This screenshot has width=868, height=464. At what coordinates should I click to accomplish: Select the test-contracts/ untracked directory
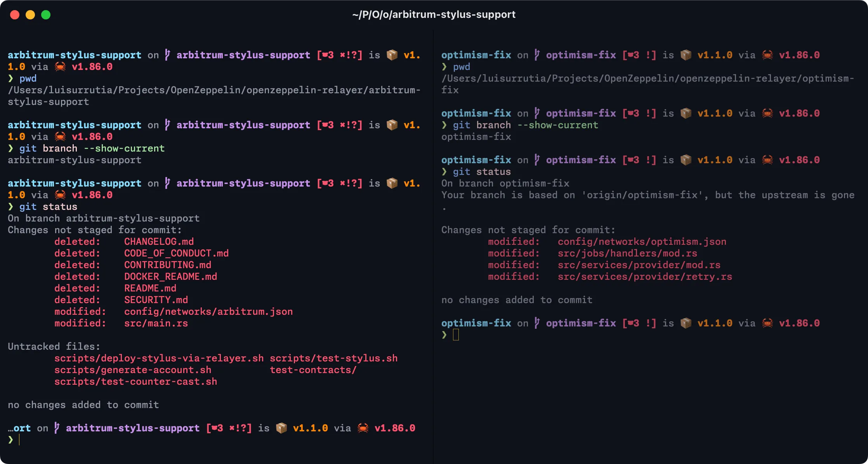[x=313, y=370]
